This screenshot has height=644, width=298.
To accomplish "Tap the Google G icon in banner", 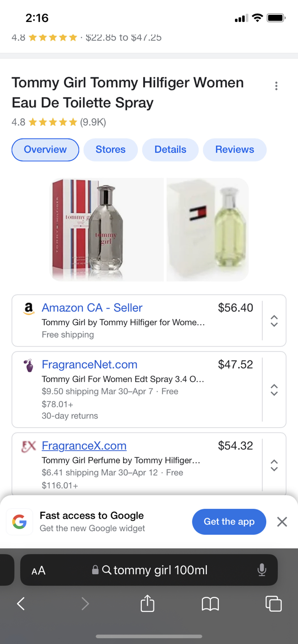I will pyautogui.click(x=19, y=521).
